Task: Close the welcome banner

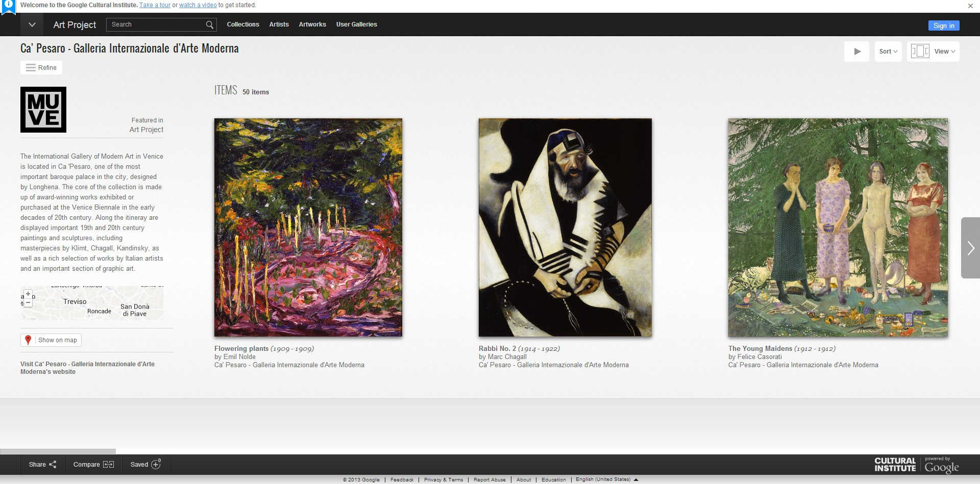Action: point(970,6)
